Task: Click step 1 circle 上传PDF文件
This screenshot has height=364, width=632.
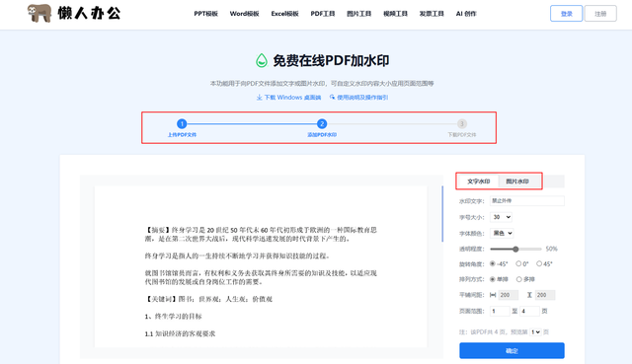Action: (182, 123)
